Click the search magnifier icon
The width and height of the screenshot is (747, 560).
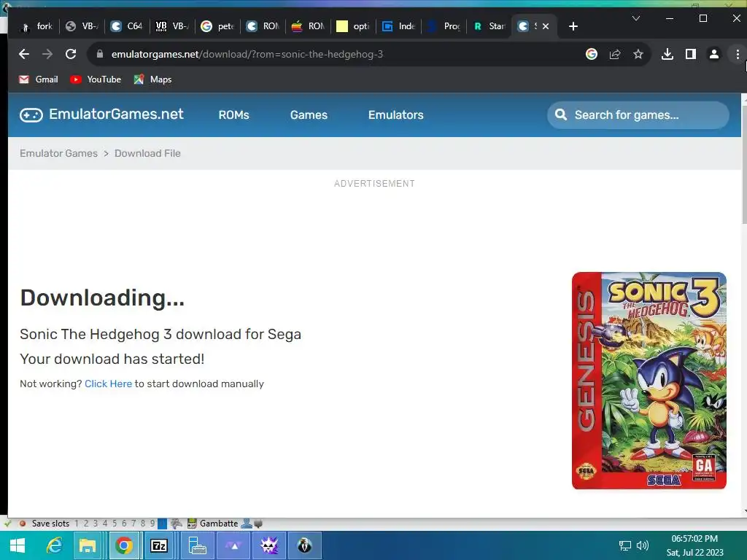pos(561,114)
